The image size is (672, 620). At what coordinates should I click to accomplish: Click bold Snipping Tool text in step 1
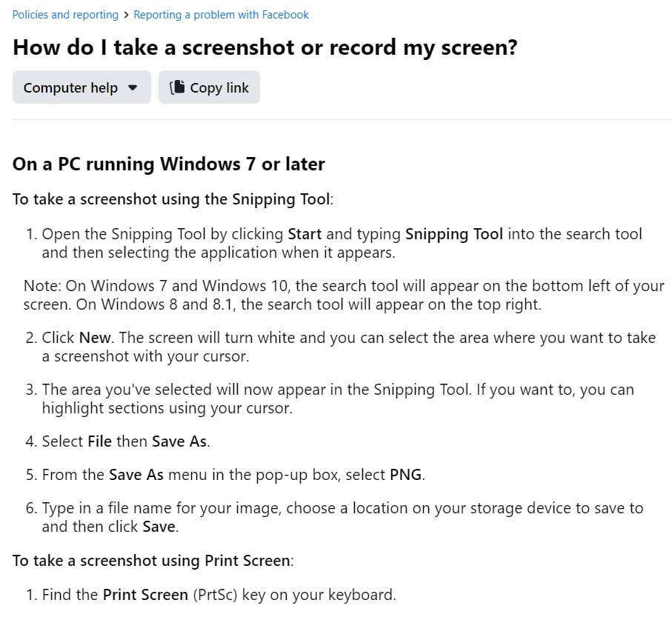[x=454, y=234]
